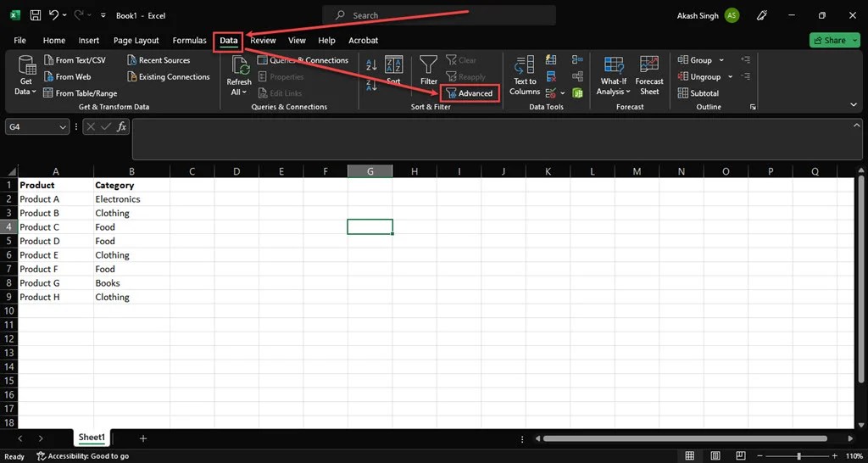The height and width of the screenshot is (463, 868).
Task: Load data From Table/Range
Action: (x=81, y=93)
